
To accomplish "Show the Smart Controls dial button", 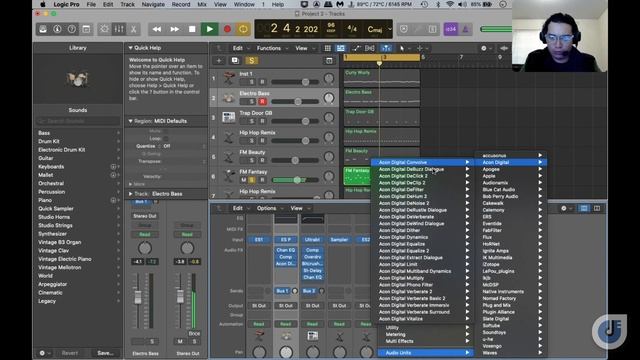I will pyautogui.click(x=104, y=29).
